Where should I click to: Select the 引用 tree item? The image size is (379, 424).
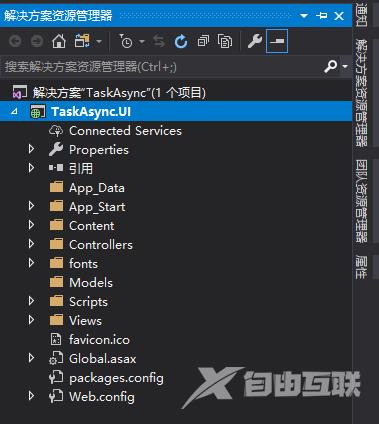pos(81,168)
